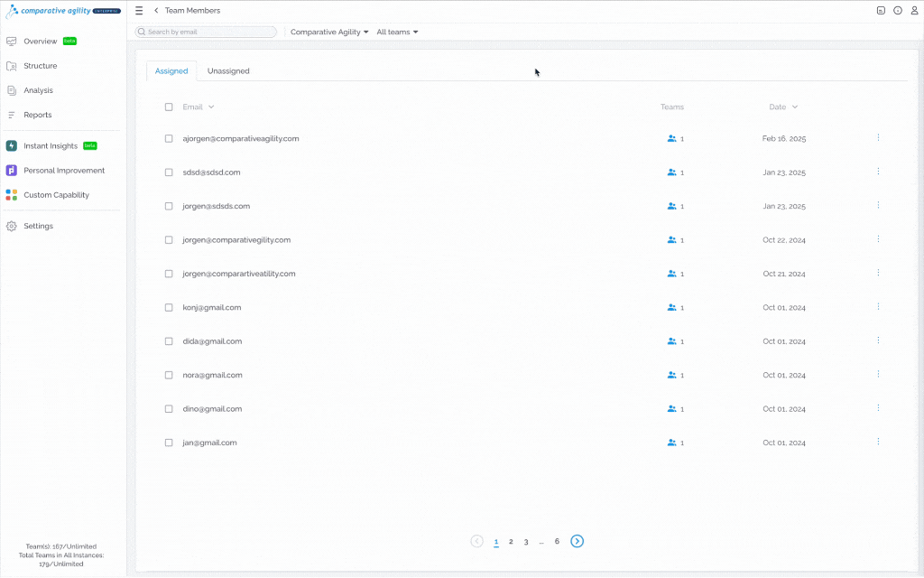Click the info circle icon in header
This screenshot has width=924, height=578.
point(898,11)
